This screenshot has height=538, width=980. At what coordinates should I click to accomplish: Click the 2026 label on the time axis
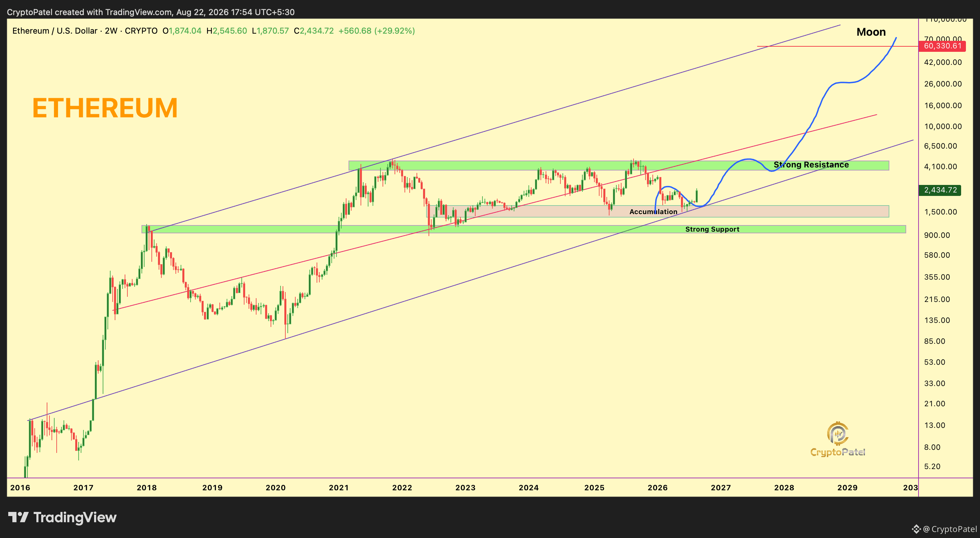pyautogui.click(x=658, y=488)
